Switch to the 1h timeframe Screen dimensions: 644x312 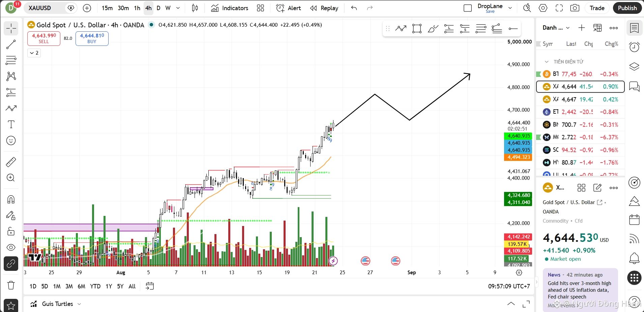pos(137,8)
